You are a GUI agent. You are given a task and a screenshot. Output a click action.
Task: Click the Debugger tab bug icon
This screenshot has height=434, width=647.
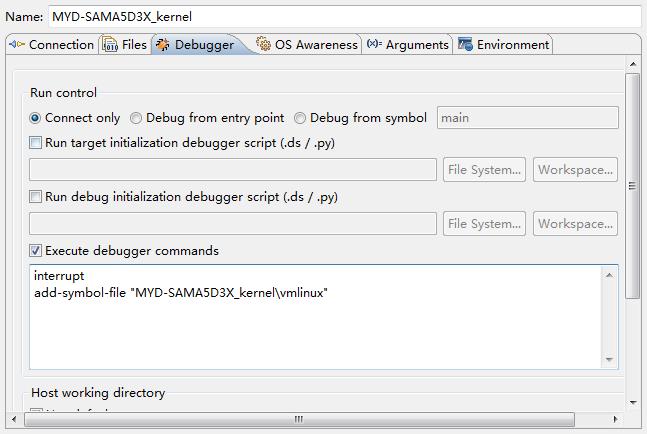pyautogui.click(x=163, y=44)
